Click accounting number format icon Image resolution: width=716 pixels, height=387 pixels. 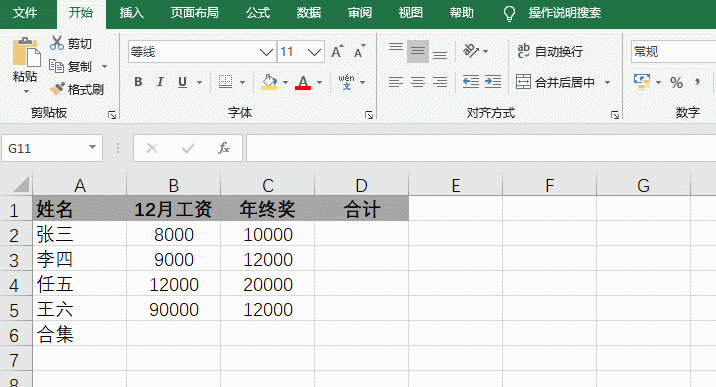(x=642, y=82)
